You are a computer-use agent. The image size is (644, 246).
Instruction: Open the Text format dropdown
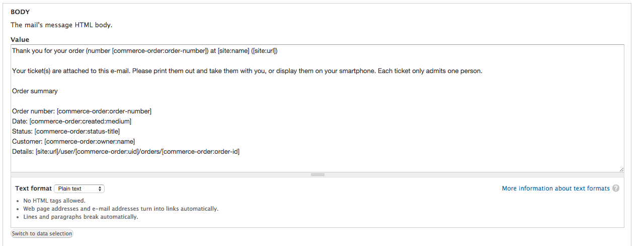(x=79, y=189)
